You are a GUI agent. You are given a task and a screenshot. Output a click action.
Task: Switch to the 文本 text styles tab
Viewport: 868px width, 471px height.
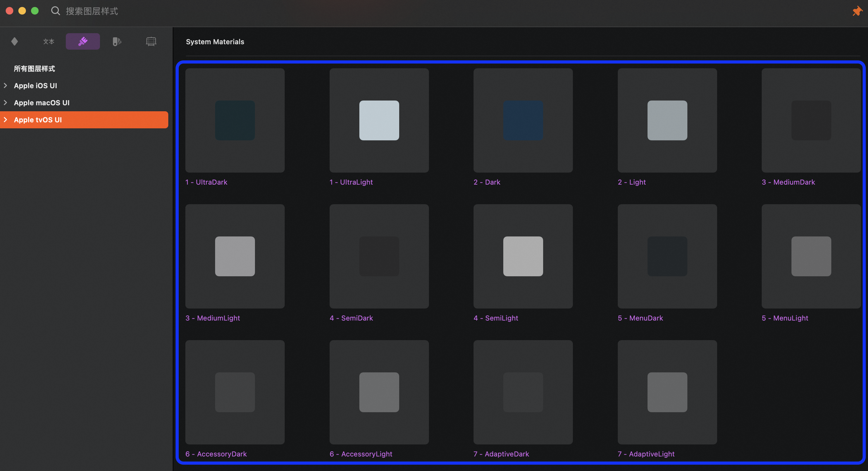[48, 41]
